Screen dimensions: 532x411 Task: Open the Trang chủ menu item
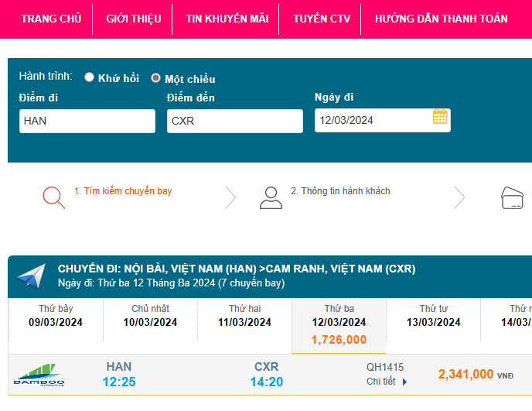click(x=51, y=19)
